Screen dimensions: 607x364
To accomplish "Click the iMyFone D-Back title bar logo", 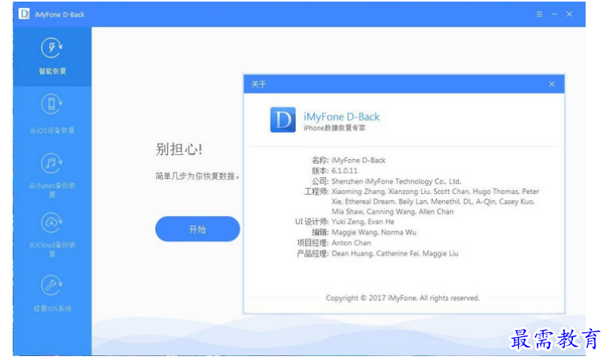I will click(24, 14).
